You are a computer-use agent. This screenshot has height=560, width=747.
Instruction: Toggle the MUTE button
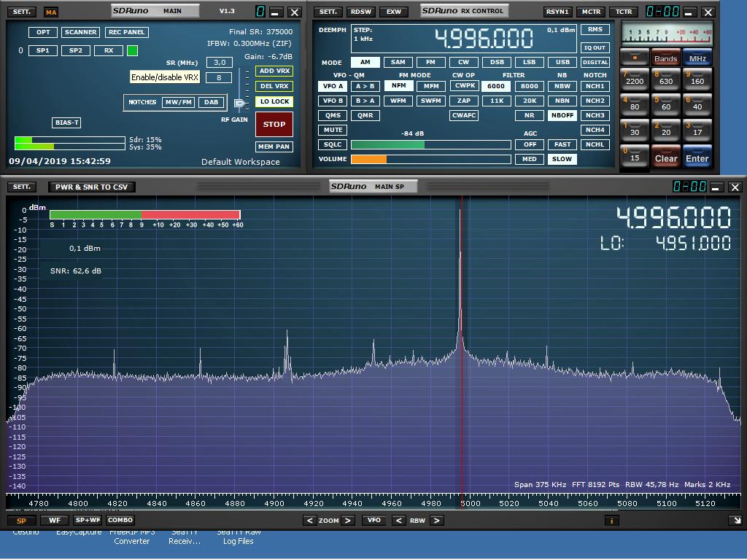coord(333,130)
